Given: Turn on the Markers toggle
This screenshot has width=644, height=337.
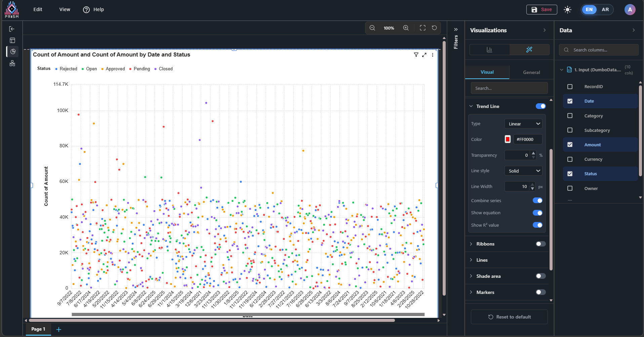Looking at the screenshot, I should pos(540,292).
